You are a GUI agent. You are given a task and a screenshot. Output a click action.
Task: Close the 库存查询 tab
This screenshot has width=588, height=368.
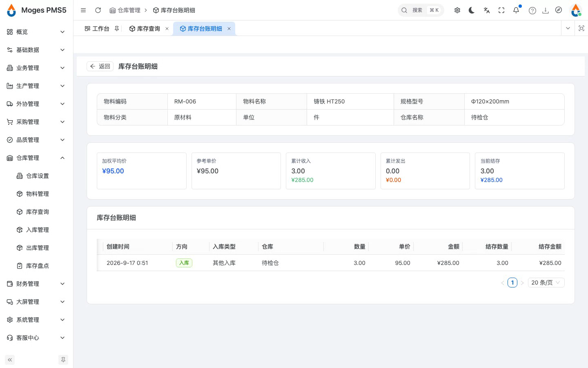coord(167,29)
